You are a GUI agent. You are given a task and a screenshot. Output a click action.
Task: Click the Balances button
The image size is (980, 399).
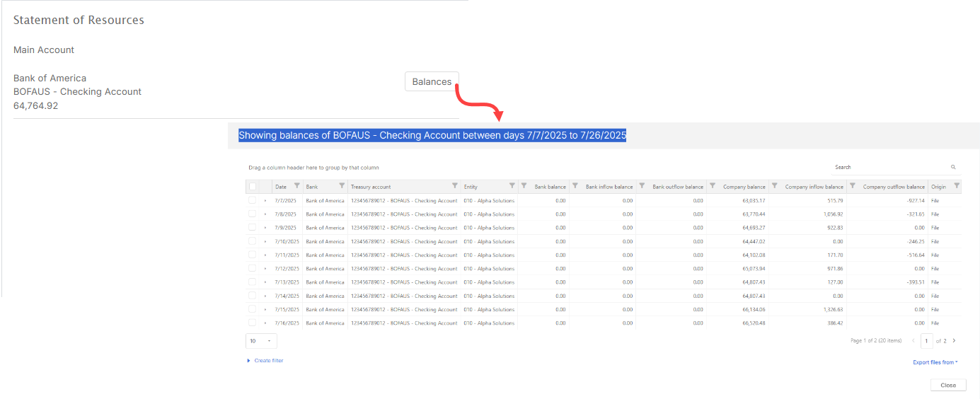(x=432, y=81)
